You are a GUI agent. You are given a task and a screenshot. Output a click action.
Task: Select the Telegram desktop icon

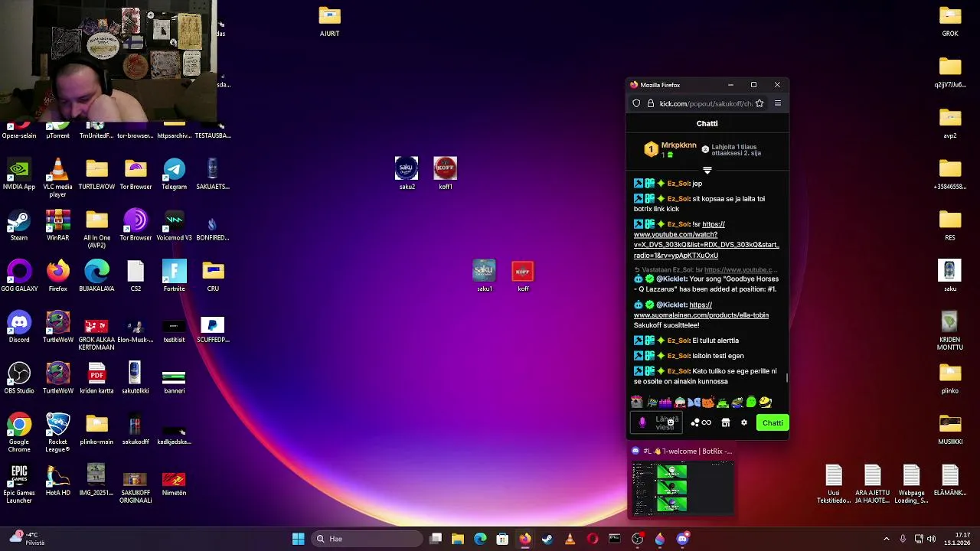tap(174, 174)
